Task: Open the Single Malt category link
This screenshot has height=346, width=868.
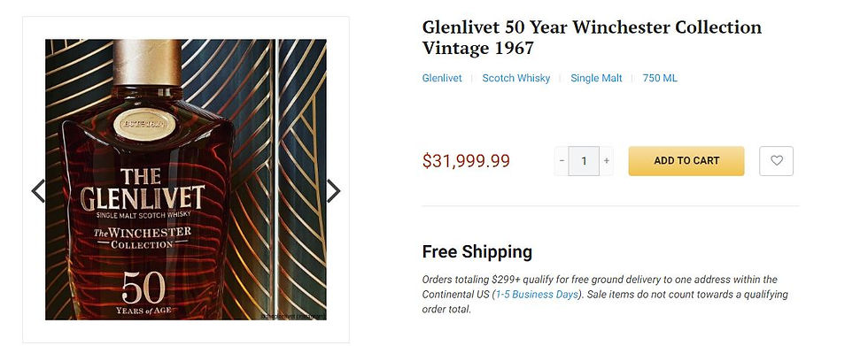Action: tap(596, 78)
